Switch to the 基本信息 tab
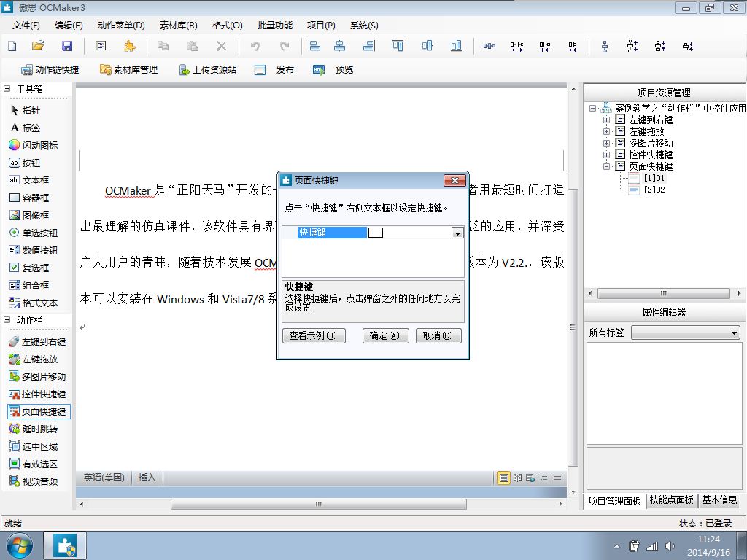Viewport: 747px width, 560px height. point(719,500)
